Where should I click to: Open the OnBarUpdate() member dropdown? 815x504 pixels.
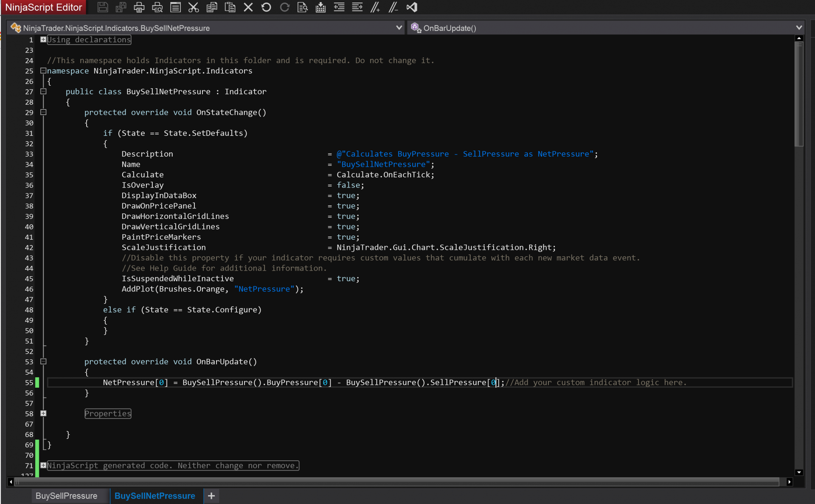click(x=799, y=28)
